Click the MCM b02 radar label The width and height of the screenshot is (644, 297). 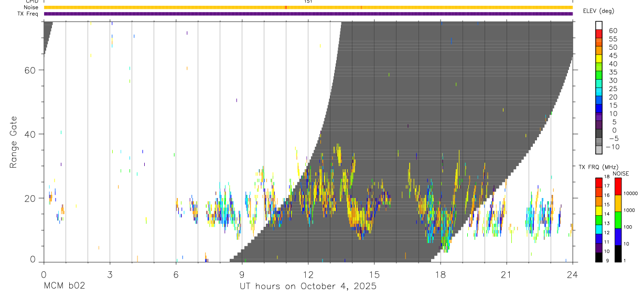click(64, 287)
